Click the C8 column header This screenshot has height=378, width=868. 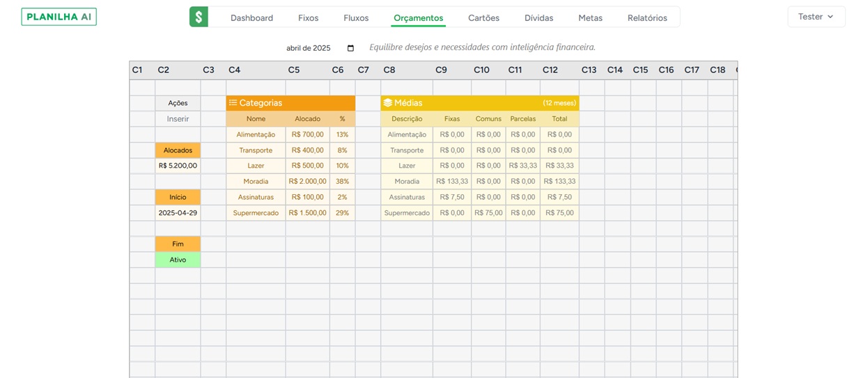click(x=407, y=70)
